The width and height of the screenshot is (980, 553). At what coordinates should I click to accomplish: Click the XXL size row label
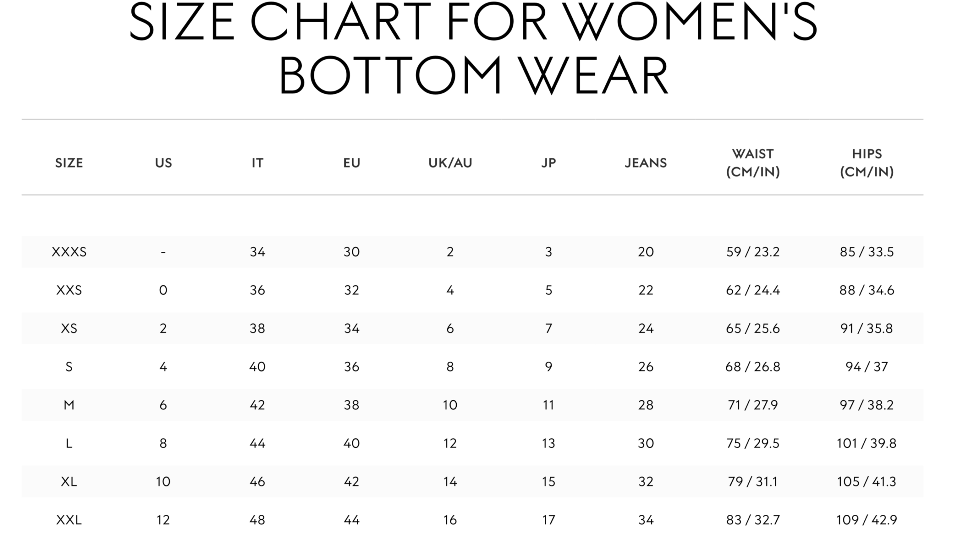(x=69, y=520)
